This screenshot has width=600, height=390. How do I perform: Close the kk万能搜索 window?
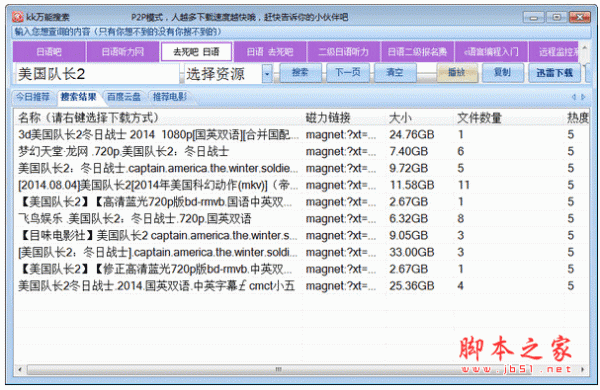(x=580, y=17)
